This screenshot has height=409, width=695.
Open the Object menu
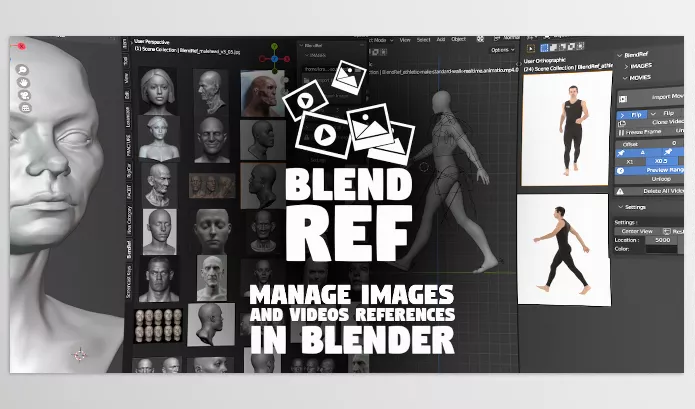tap(458, 39)
